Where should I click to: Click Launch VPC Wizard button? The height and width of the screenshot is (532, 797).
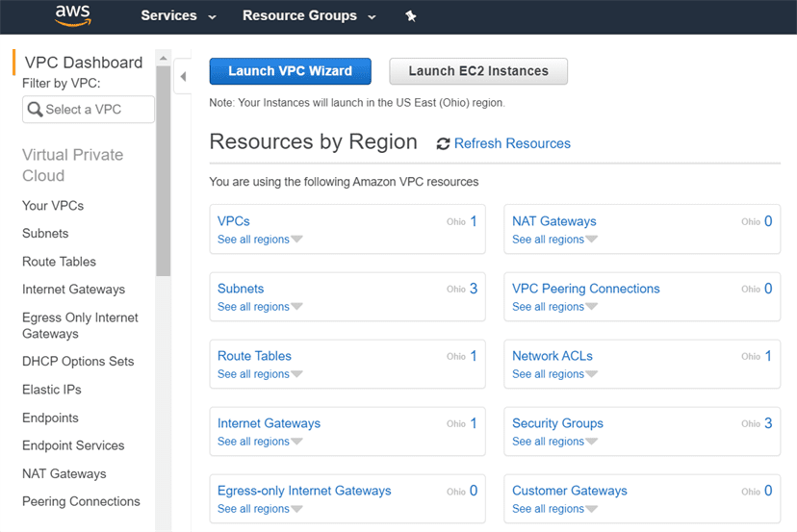coord(290,71)
